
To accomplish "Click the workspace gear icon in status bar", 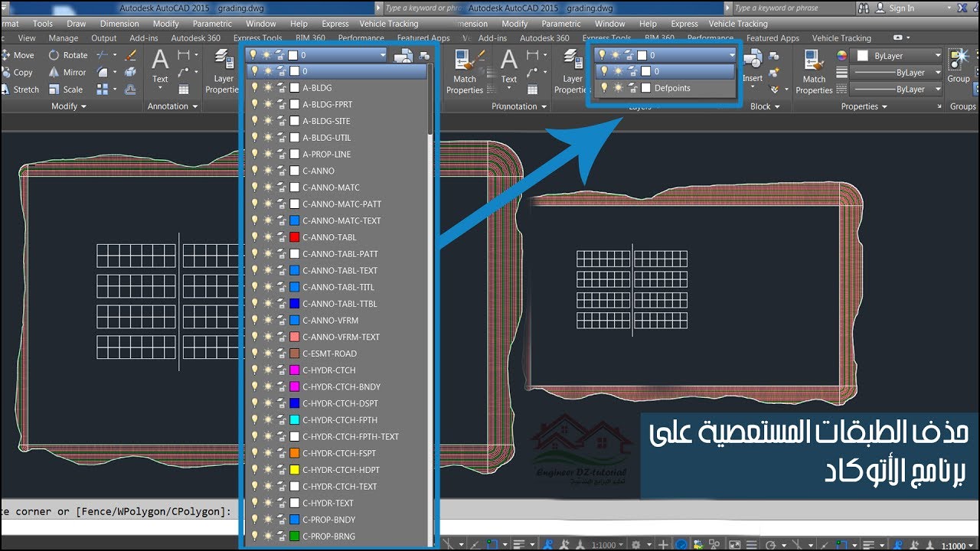I will coord(635,544).
